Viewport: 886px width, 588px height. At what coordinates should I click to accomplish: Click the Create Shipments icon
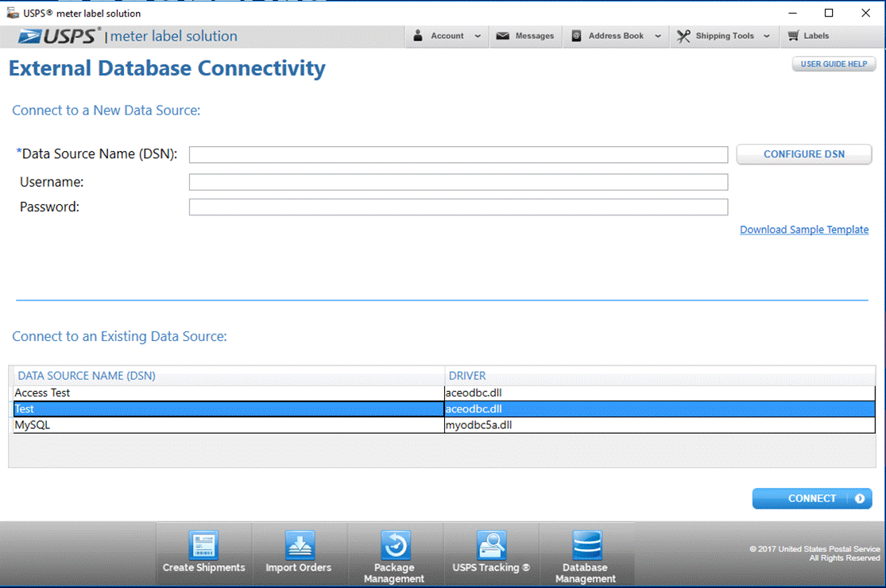[x=203, y=545]
